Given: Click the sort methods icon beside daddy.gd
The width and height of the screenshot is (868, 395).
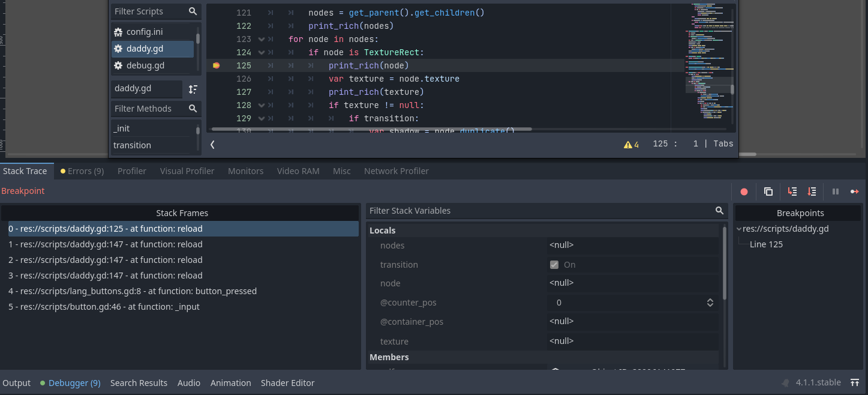Looking at the screenshot, I should pyautogui.click(x=193, y=89).
